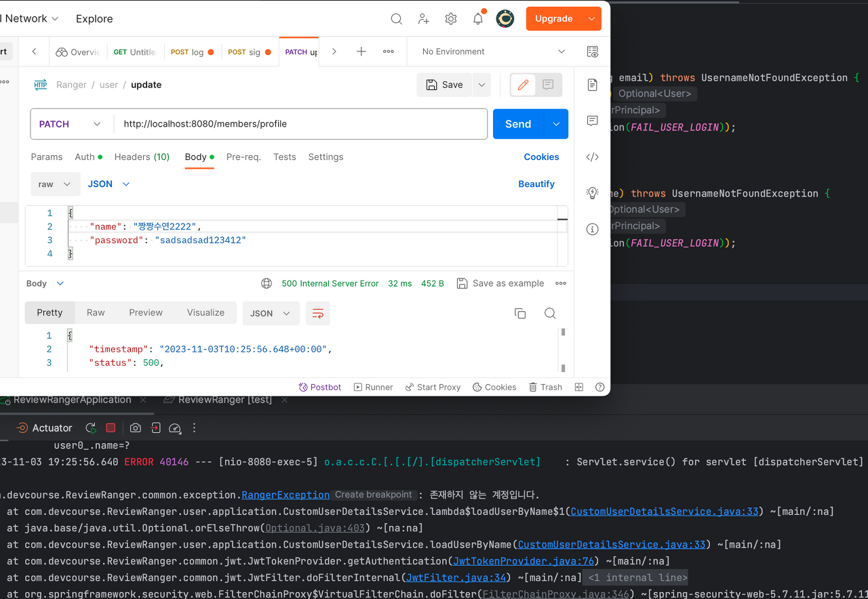Add a new request tab

tap(361, 51)
